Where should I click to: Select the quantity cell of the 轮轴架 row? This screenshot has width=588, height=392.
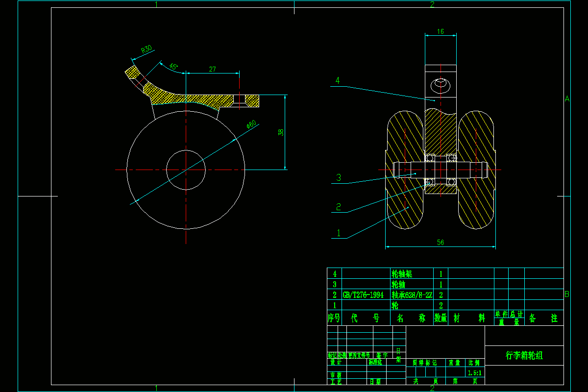click(441, 273)
